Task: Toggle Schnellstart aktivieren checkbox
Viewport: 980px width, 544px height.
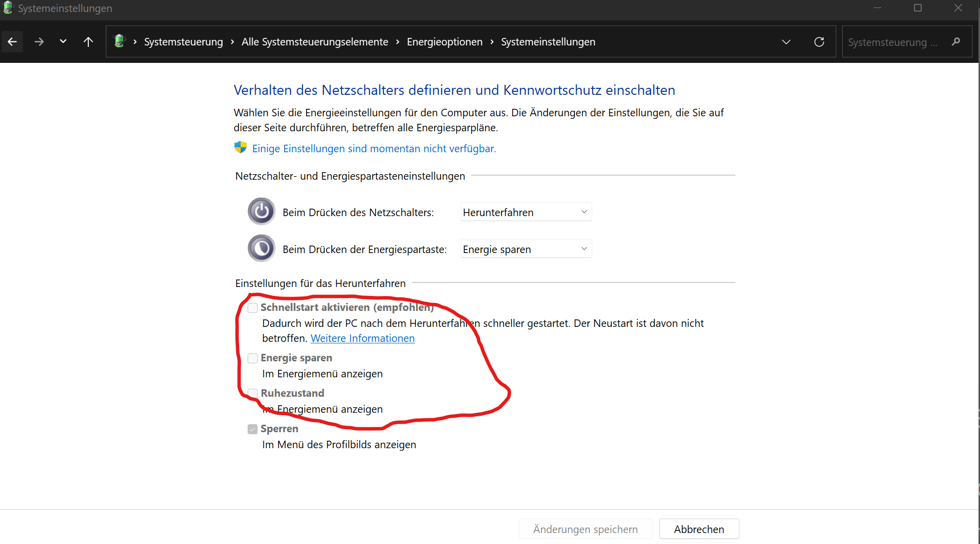Action: coord(253,308)
